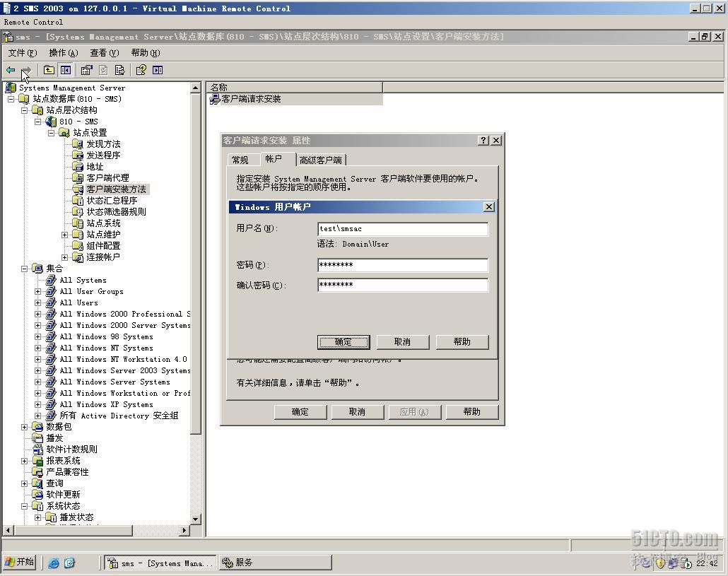This screenshot has height=576, width=728.
Task: Select the 站点系统 tree node
Action: point(103,223)
